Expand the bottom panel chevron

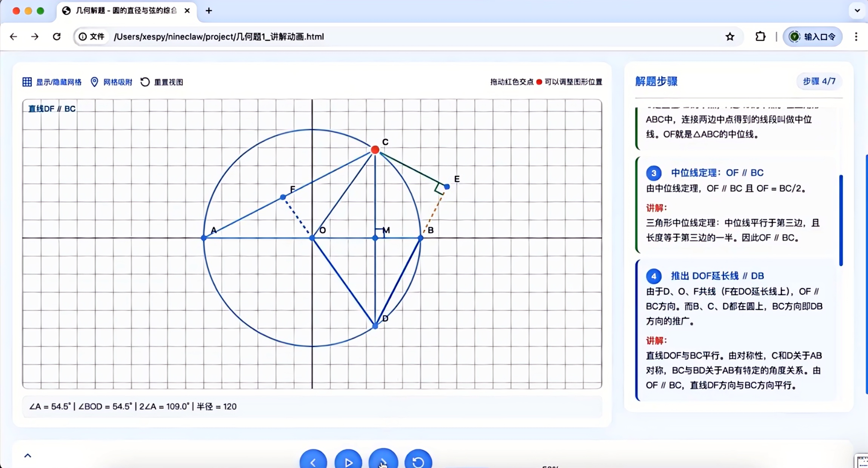[x=28, y=456]
